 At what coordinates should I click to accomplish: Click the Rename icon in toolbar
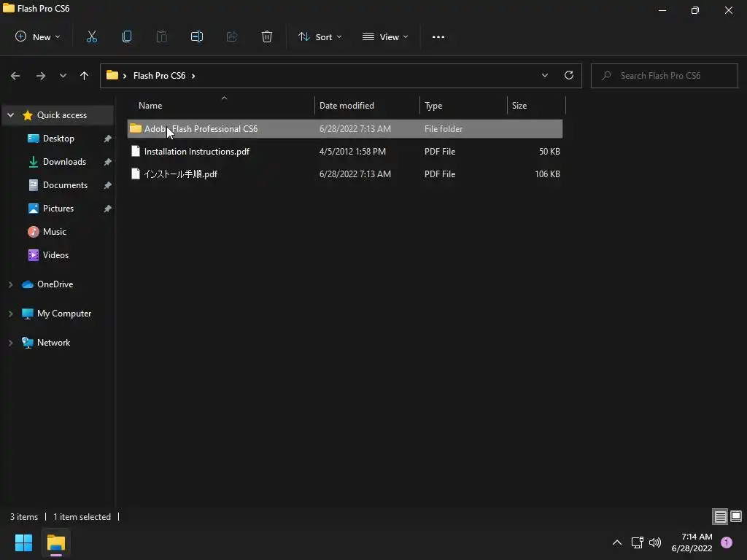pyautogui.click(x=197, y=36)
